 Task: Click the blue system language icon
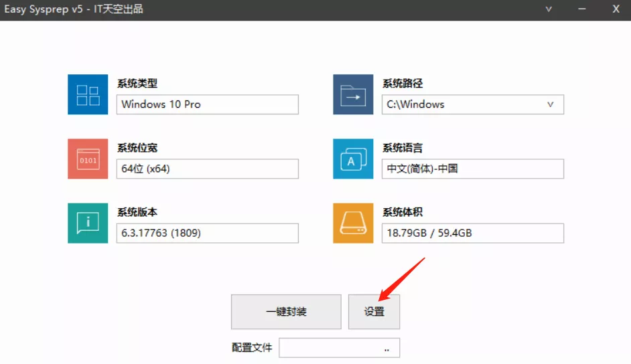(x=353, y=159)
